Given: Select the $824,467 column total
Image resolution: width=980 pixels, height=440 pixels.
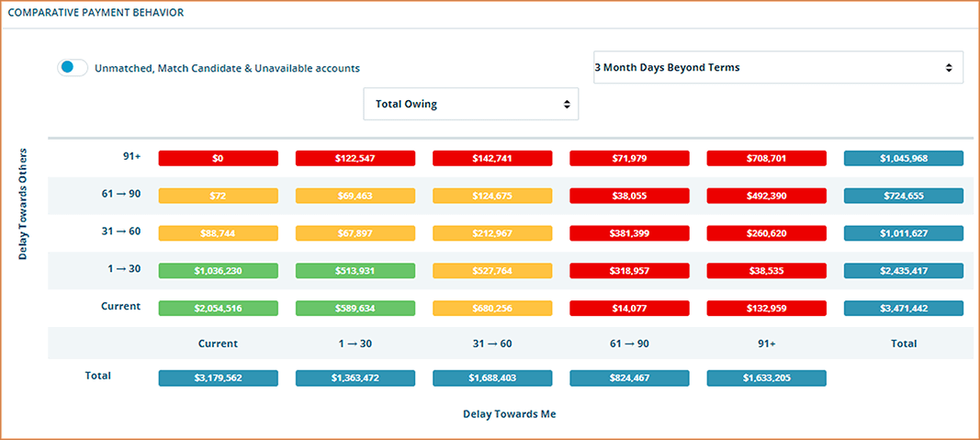Looking at the screenshot, I should 629,378.
